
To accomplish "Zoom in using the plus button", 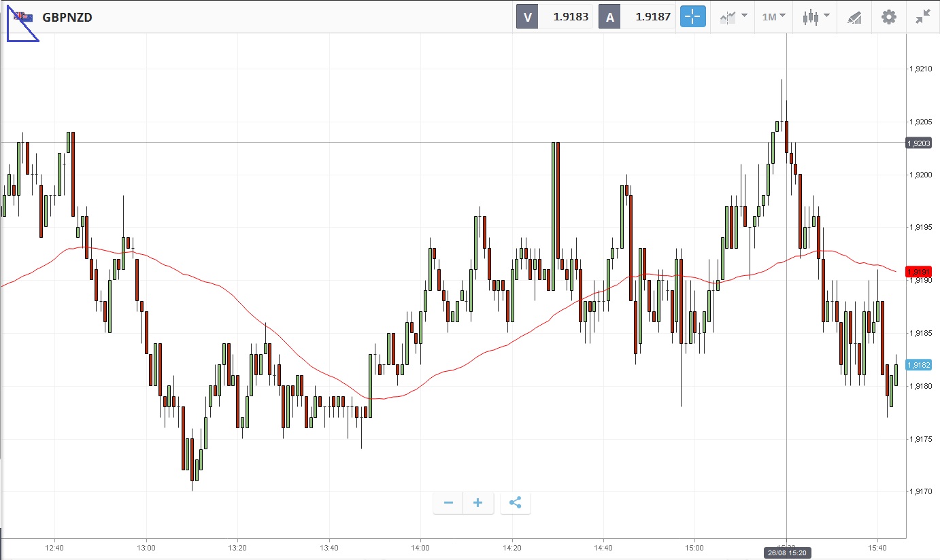I will click(478, 503).
